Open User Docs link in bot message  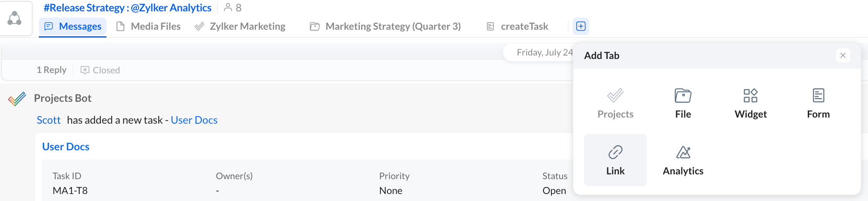pos(194,120)
